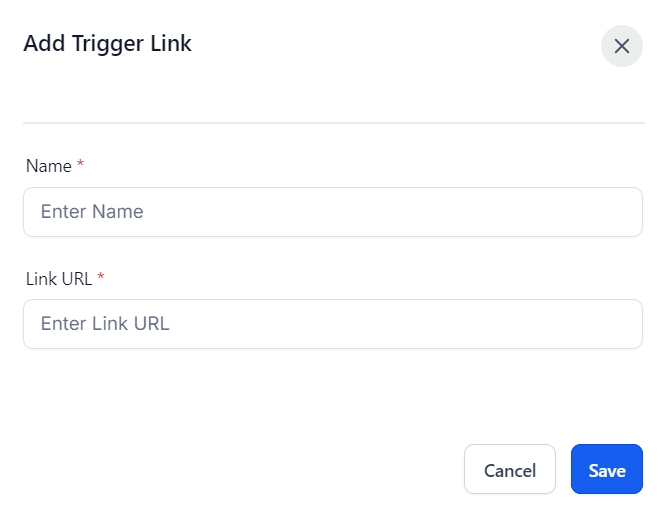666x520 pixels.
Task: Close the Add Trigger Link dialog
Action: coord(621,46)
